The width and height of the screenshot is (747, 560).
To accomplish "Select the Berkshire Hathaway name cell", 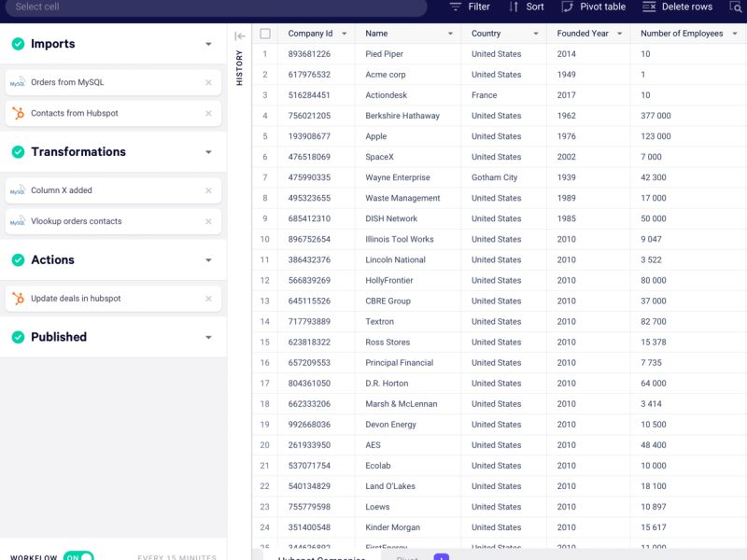I will pyautogui.click(x=408, y=115).
